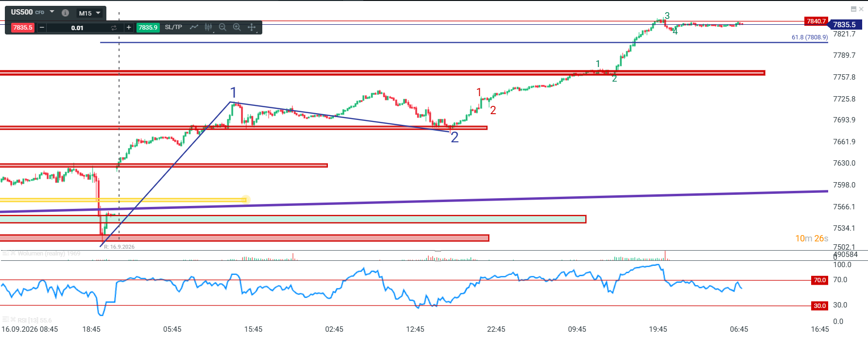
Task: Zoom out the chart with magnifier minus
Action: (x=222, y=27)
